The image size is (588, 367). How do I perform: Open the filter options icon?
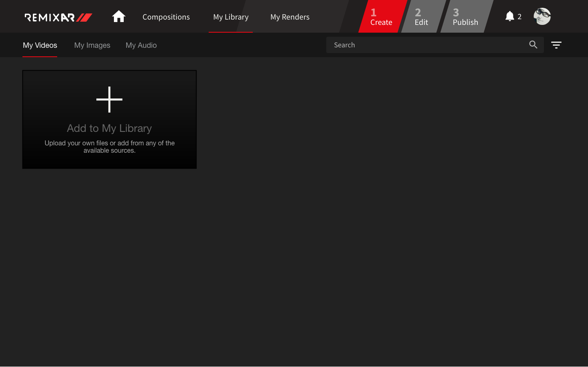[556, 45]
